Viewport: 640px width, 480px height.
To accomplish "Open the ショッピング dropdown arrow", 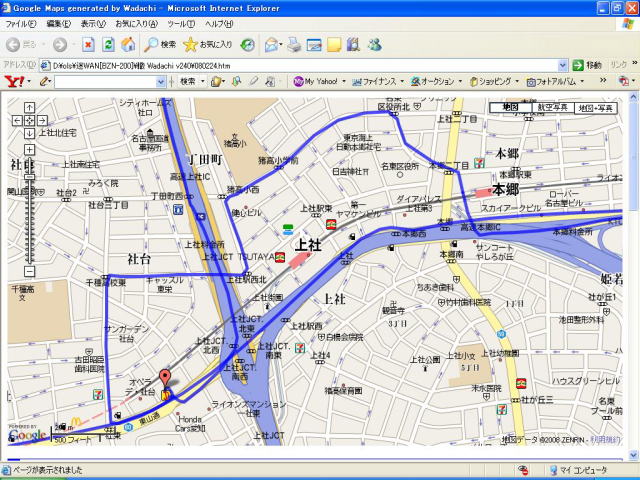I will pyautogui.click(x=517, y=82).
